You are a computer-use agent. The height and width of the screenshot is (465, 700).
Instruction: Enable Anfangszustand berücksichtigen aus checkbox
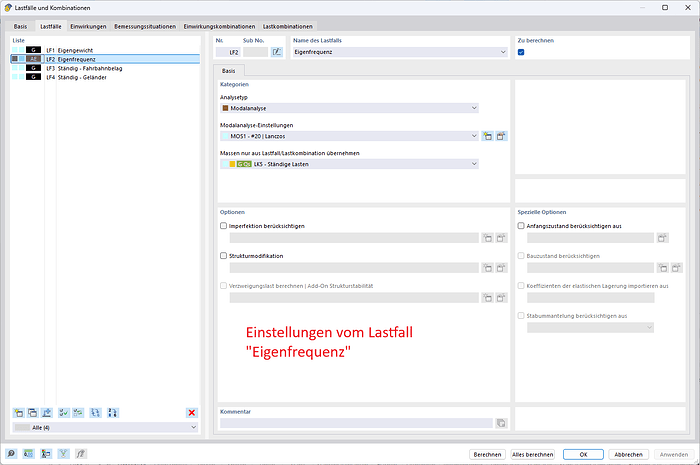[521, 226]
